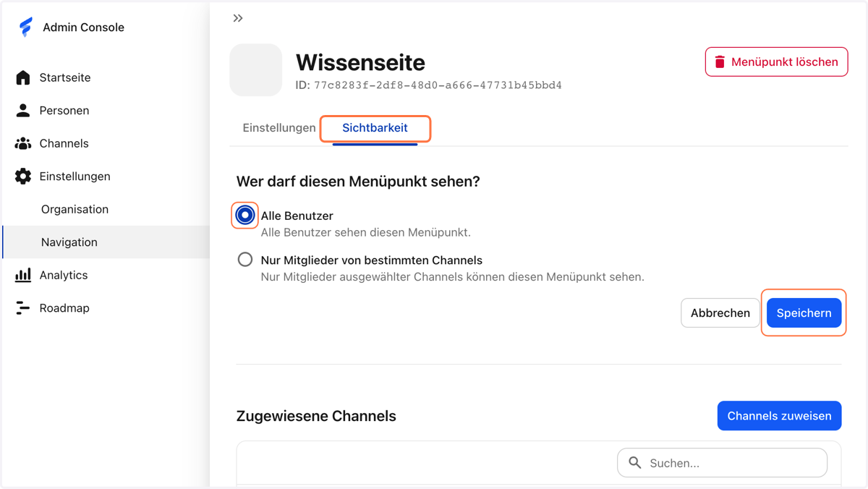Click the trash icon in Menüpunkt löschen

[720, 62]
